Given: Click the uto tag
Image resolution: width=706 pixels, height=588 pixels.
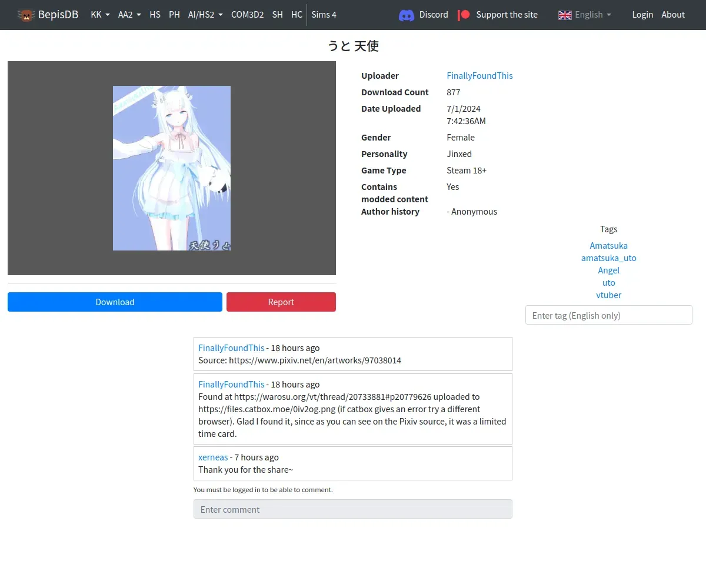Looking at the screenshot, I should (608, 283).
